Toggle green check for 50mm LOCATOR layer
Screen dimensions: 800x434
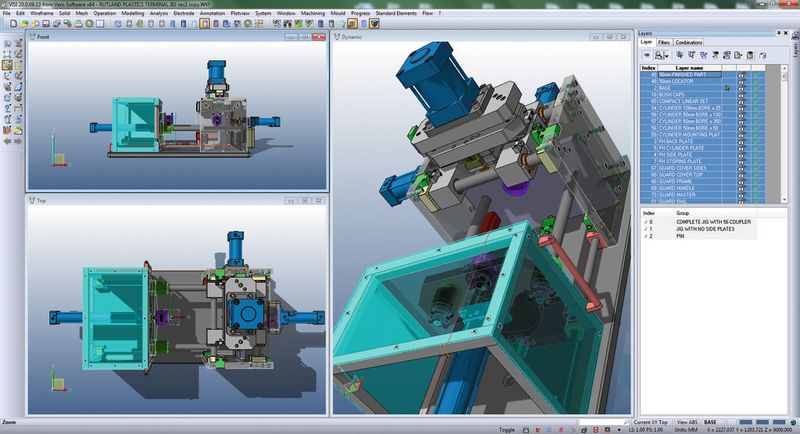(756, 81)
